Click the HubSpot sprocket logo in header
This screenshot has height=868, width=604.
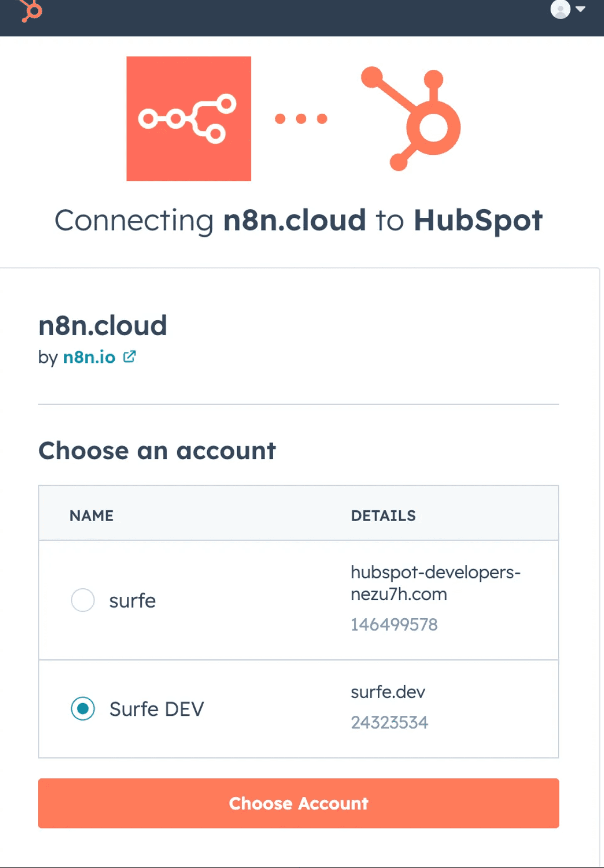coord(31,10)
